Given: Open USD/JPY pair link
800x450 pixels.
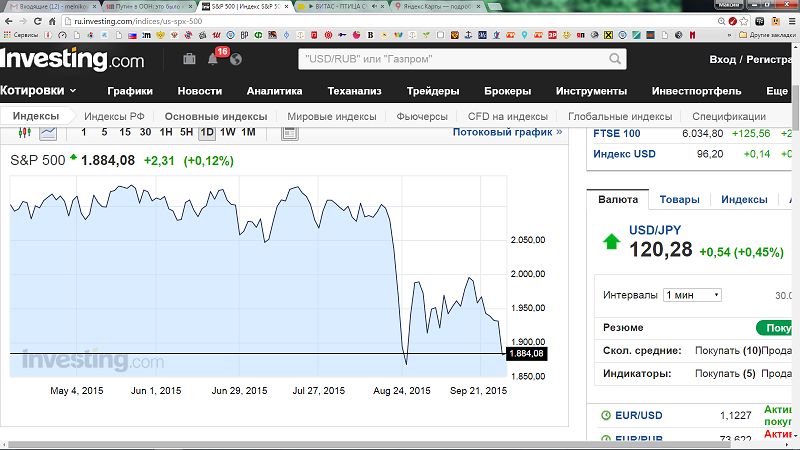Looking at the screenshot, I should tap(655, 230).
